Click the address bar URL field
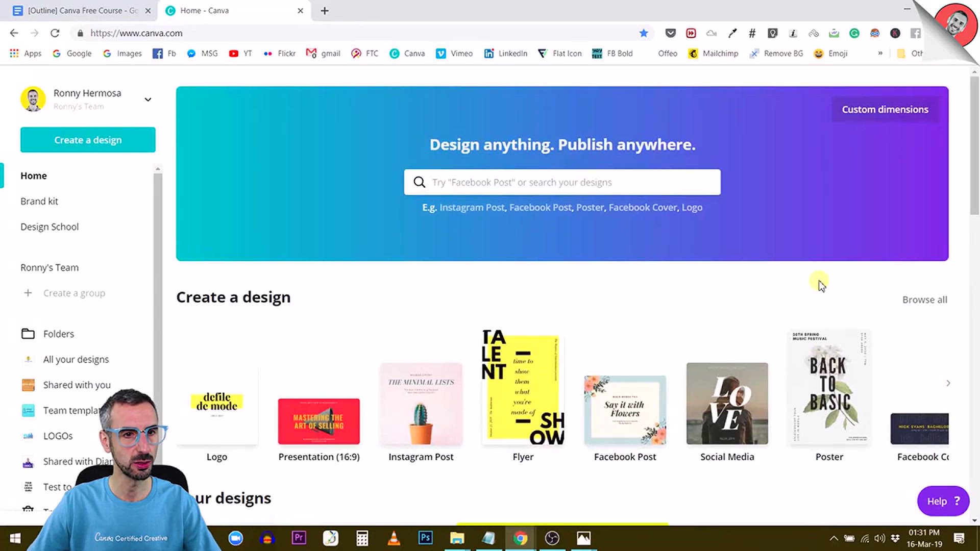The height and width of the screenshot is (551, 980). point(357,33)
